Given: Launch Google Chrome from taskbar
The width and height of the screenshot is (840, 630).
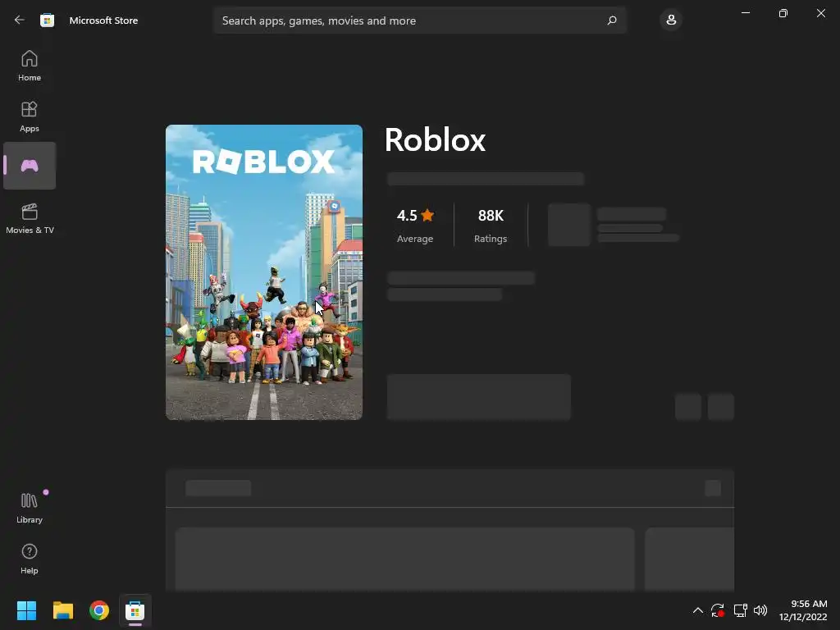Looking at the screenshot, I should 99,610.
